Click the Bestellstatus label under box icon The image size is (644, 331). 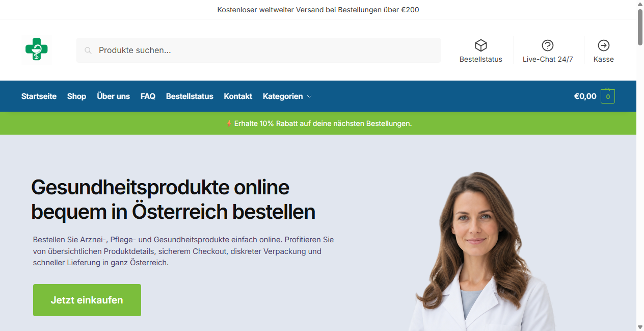click(481, 59)
